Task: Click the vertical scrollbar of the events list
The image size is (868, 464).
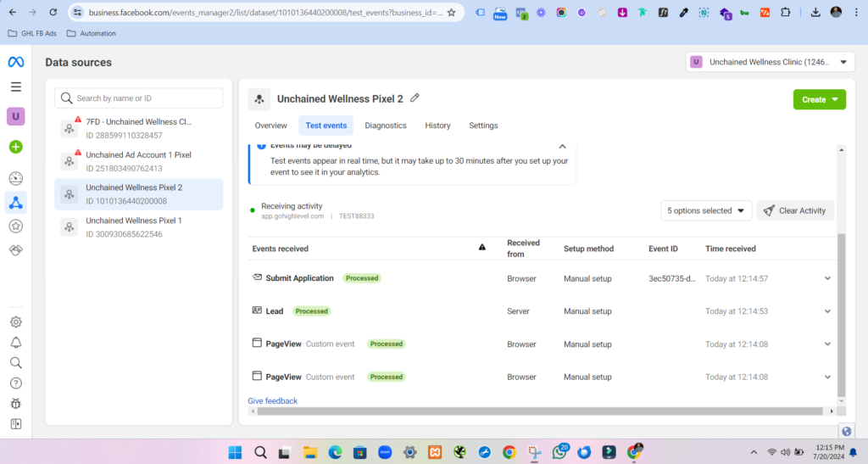Action: [842, 316]
